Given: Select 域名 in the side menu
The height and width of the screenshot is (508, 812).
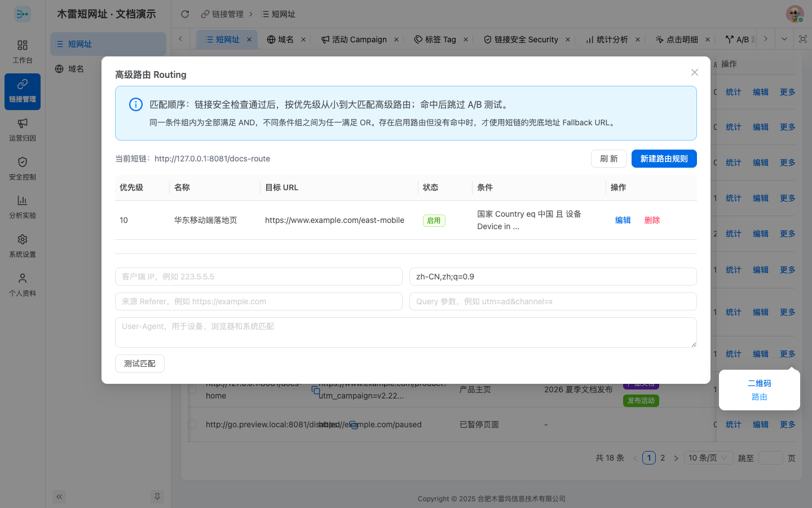Looking at the screenshot, I should tap(108, 69).
